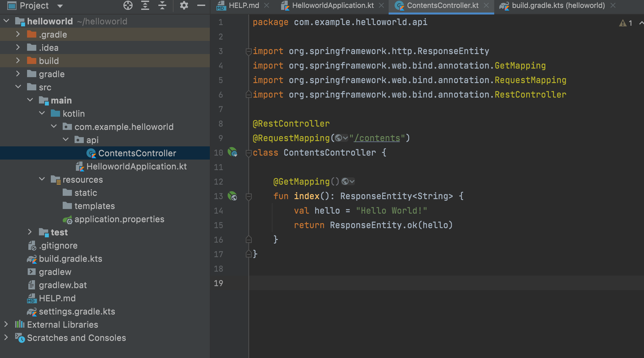Image resolution: width=644 pixels, height=358 pixels.
Task: Toggle fold marker on the imports block
Action: pyautogui.click(x=249, y=51)
